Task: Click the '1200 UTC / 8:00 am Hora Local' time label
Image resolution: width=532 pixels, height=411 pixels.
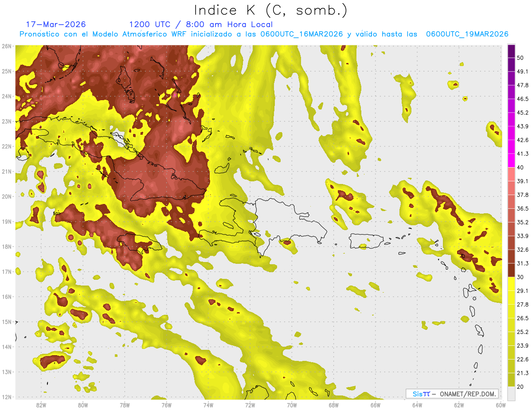Action: 201,25
